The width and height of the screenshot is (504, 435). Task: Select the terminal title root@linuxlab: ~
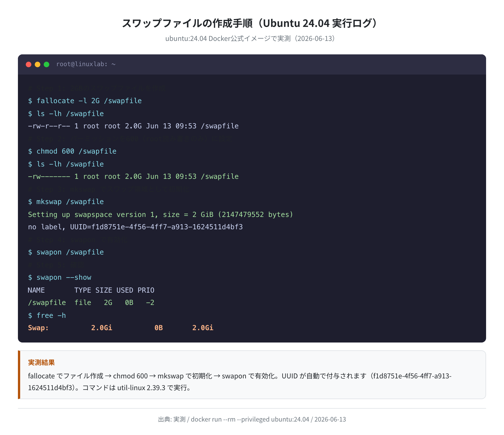tap(86, 64)
